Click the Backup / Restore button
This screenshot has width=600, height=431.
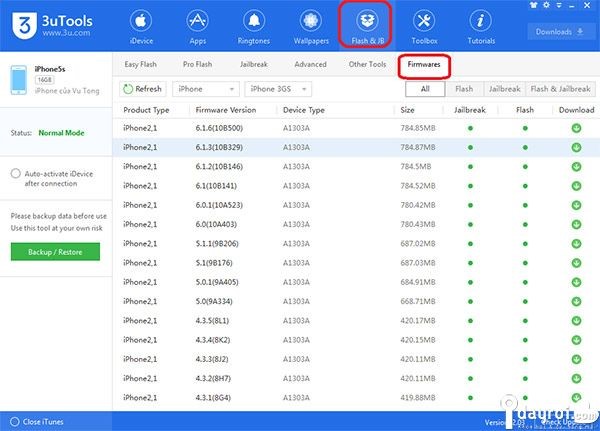pyautogui.click(x=55, y=252)
